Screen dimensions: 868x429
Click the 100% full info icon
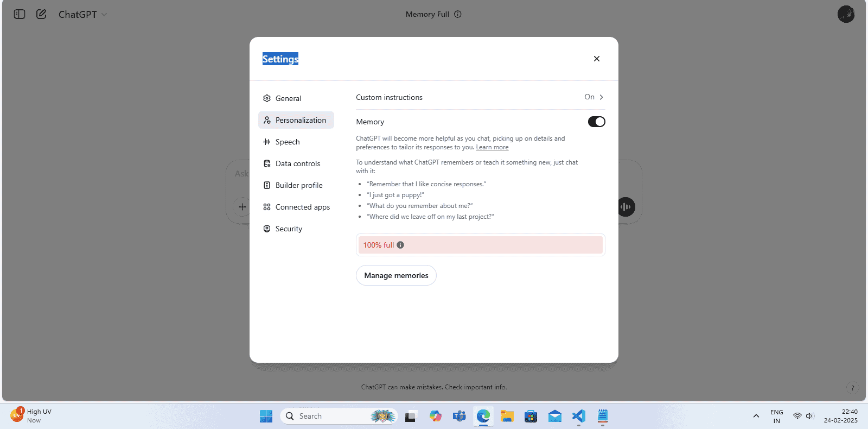pyautogui.click(x=400, y=245)
